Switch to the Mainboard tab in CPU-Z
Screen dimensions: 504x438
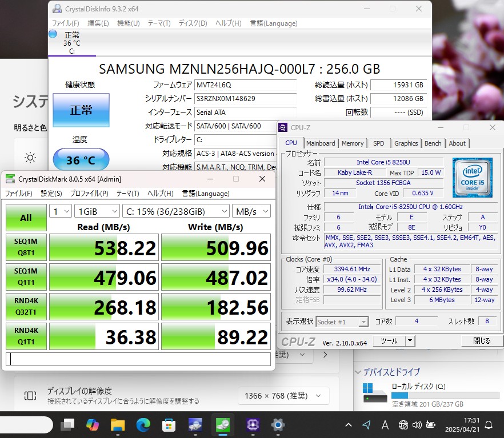coord(321,143)
